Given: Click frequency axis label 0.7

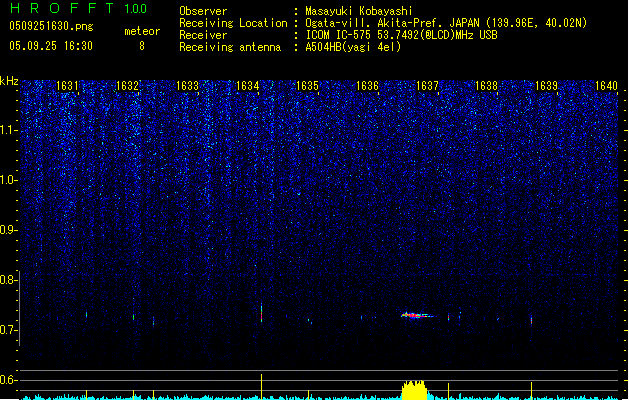Looking at the screenshot, I should coord(8,330).
